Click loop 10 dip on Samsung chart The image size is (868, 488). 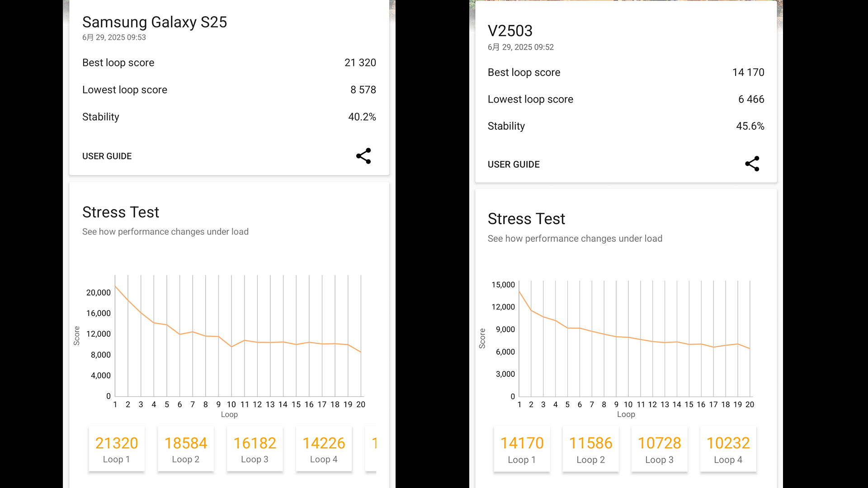[231, 347]
